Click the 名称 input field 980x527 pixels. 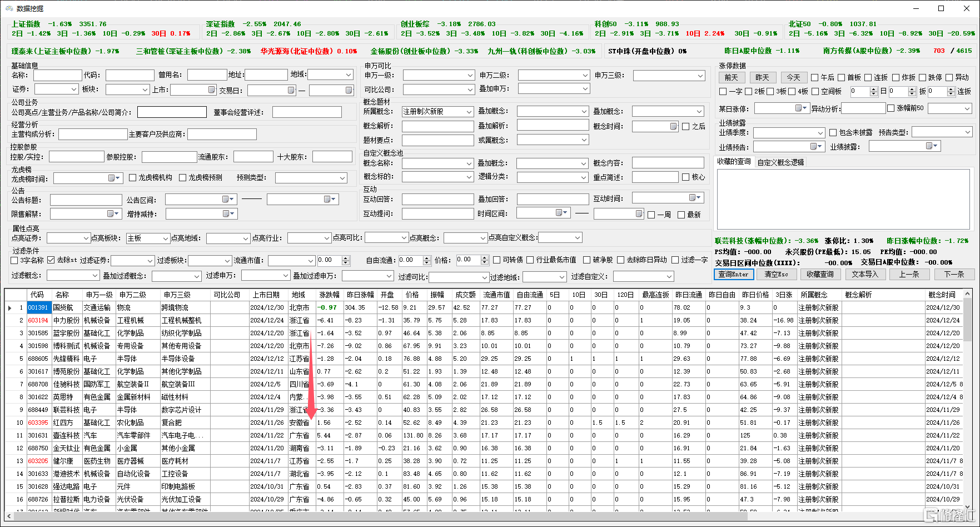[57, 75]
